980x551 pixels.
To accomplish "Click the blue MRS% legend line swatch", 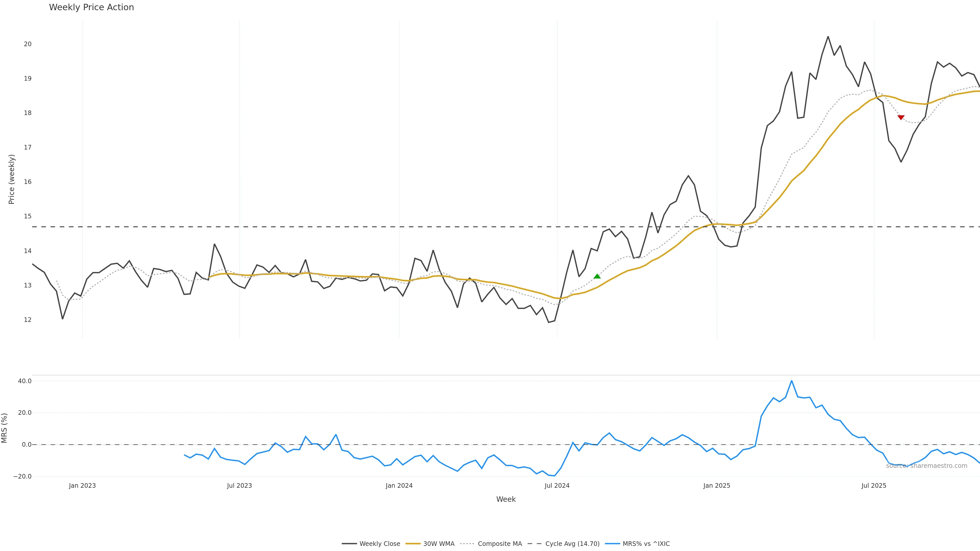I will (x=612, y=544).
